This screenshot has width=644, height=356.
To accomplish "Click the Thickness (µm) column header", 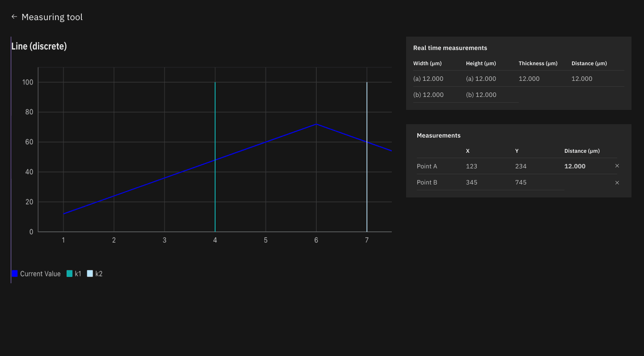I will tap(538, 63).
